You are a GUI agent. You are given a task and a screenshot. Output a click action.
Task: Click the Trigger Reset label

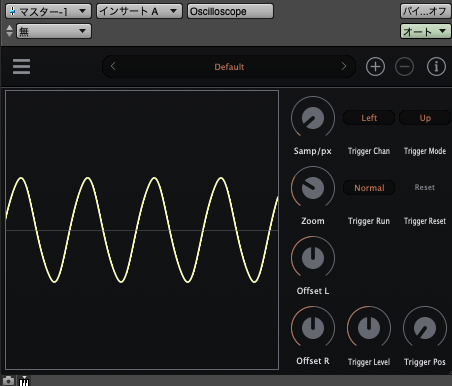pyautogui.click(x=425, y=221)
